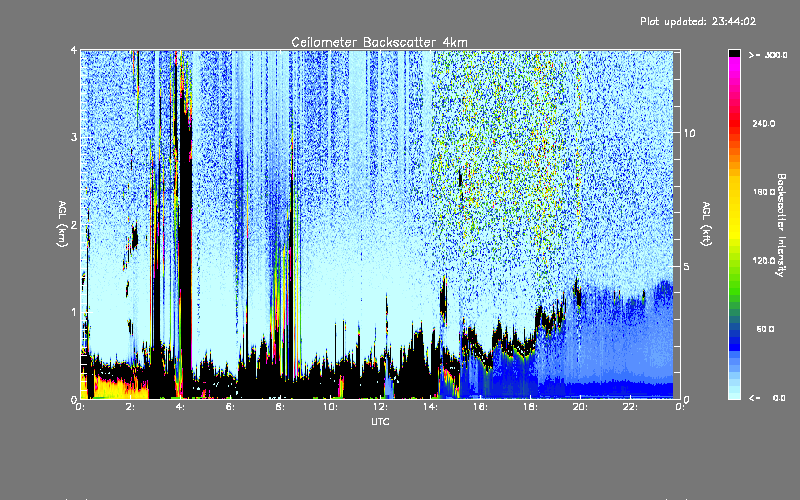Click the "Plot updated: 23:44:02" timestamp
800x500 pixels.
(x=698, y=21)
